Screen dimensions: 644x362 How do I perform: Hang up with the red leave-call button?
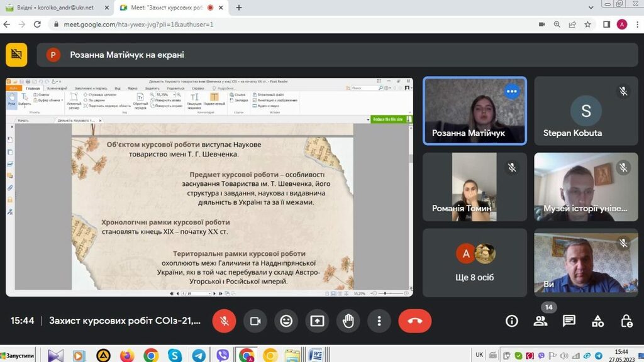(x=414, y=321)
